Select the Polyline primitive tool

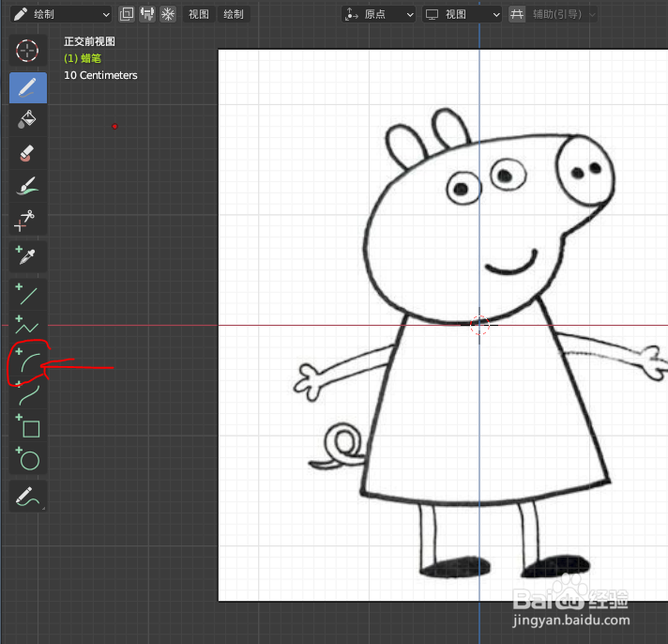pyautogui.click(x=28, y=326)
